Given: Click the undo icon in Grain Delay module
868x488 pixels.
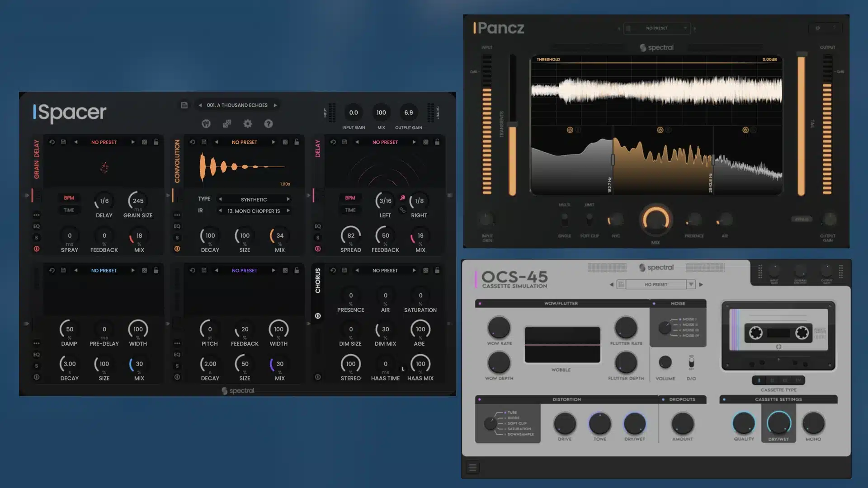Looking at the screenshot, I should pos(52,142).
